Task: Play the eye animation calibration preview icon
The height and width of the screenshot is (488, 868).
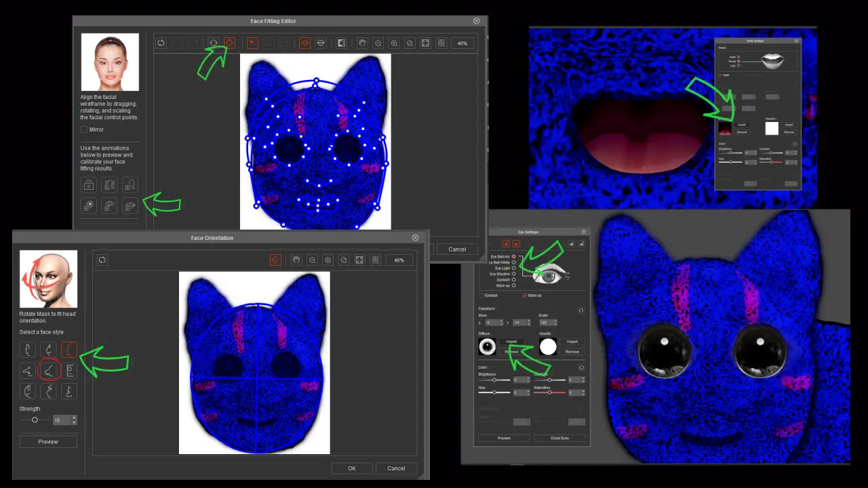Action: tap(109, 205)
